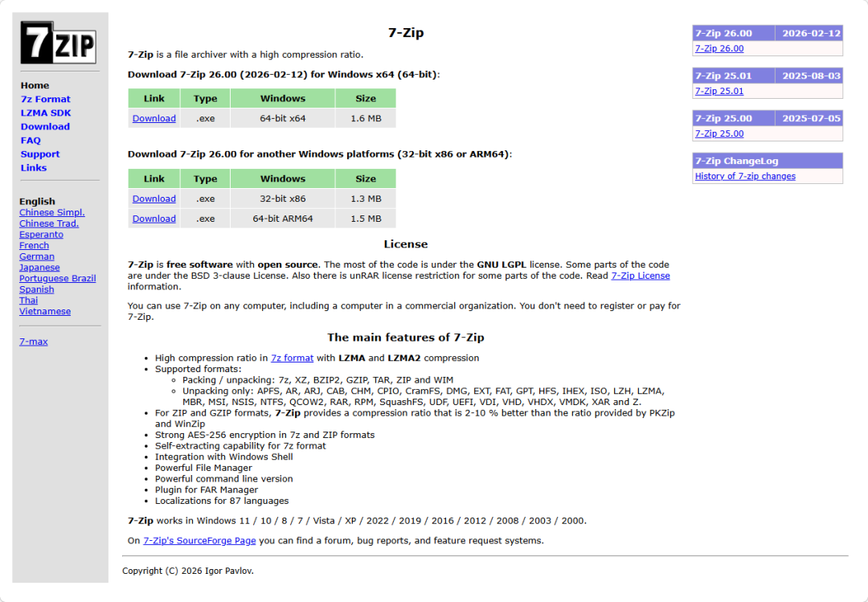868x602 pixels.
Task: Open the Download page from sidebar
Action: tap(45, 126)
